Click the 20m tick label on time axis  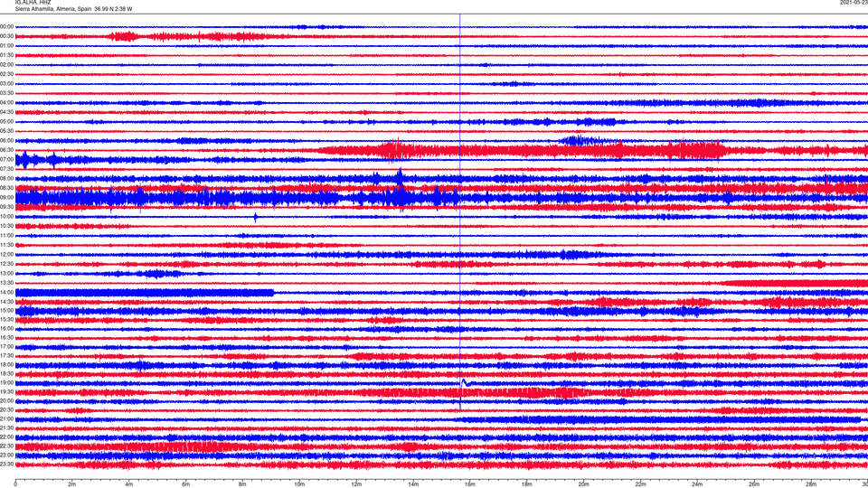click(x=583, y=484)
